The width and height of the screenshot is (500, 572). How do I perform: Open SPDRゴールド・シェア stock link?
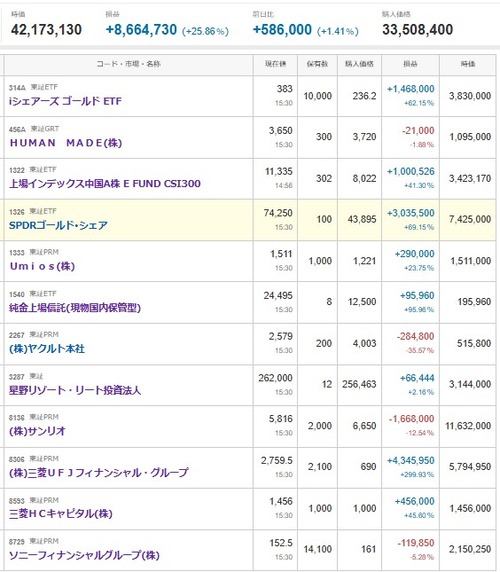pyautogui.click(x=58, y=225)
